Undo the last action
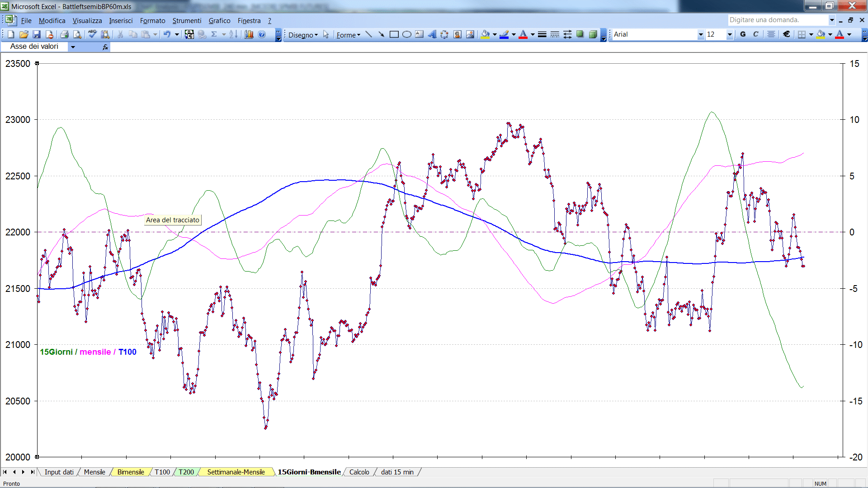 (167, 34)
